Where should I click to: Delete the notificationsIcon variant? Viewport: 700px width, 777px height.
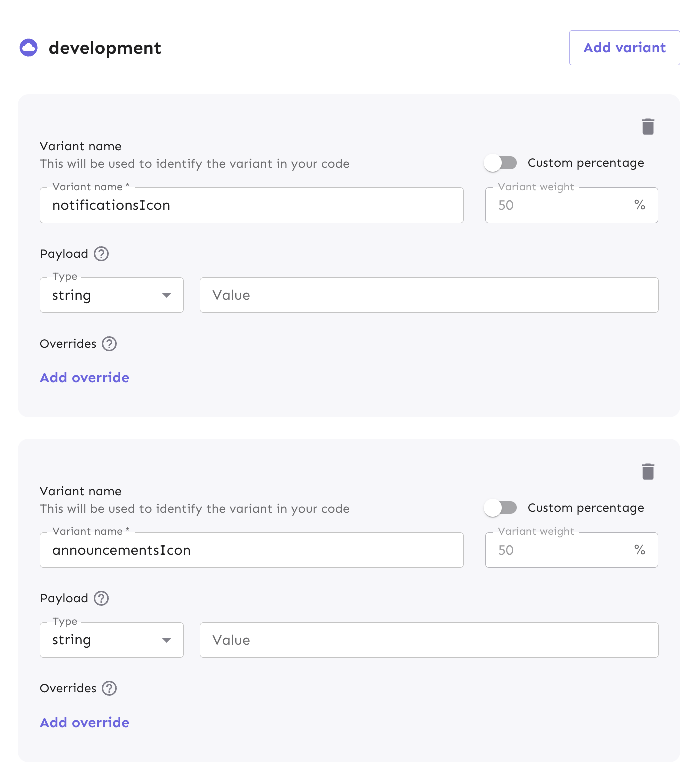click(648, 127)
